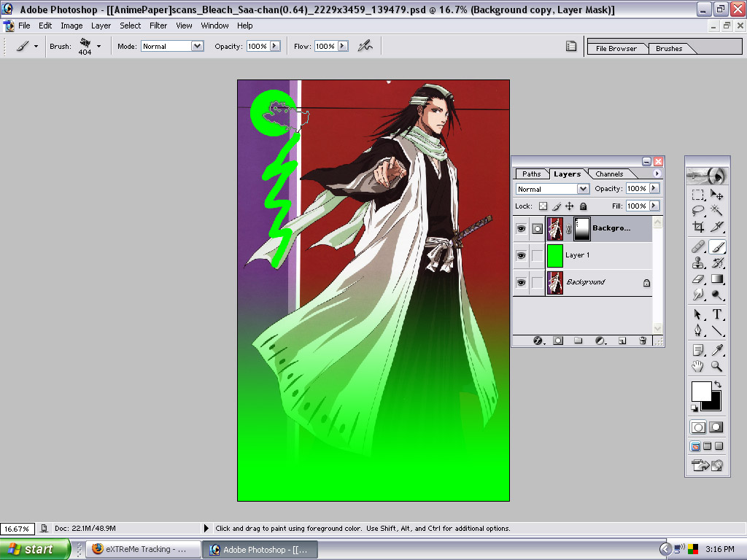This screenshot has height=560, width=747.
Task: Open the layer blend mode dropdown
Action: pos(583,189)
